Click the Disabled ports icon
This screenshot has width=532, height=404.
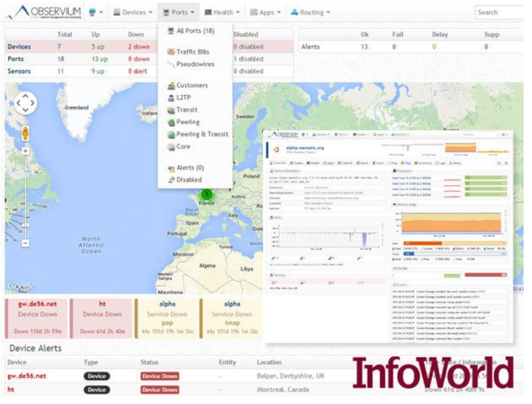tap(172, 180)
